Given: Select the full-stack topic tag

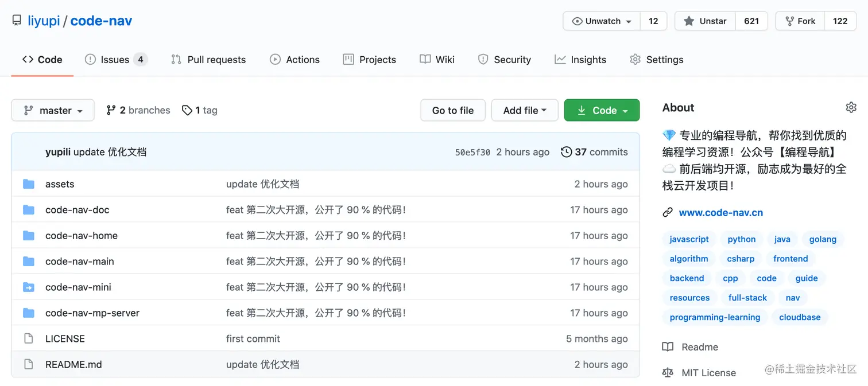Looking at the screenshot, I should [747, 298].
